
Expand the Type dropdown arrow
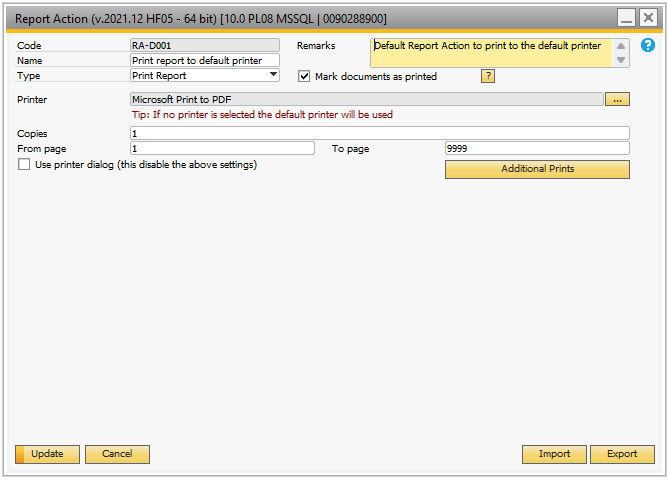[x=274, y=75]
